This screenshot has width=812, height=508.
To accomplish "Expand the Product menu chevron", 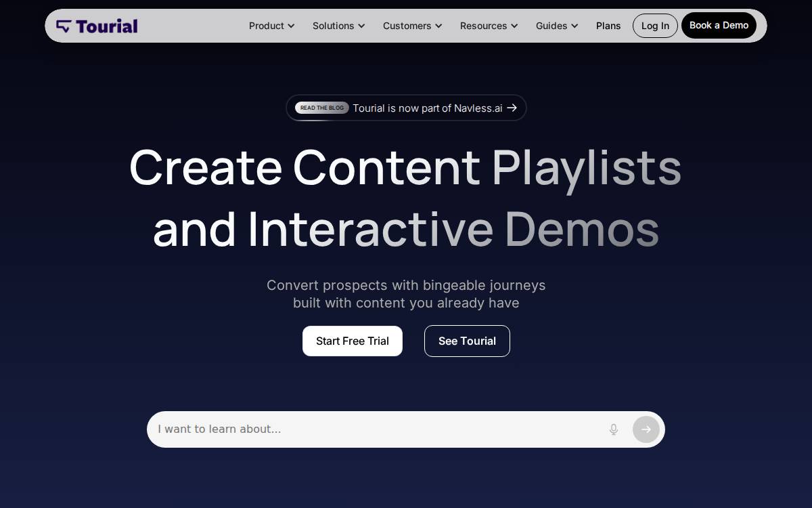I will coord(291,26).
